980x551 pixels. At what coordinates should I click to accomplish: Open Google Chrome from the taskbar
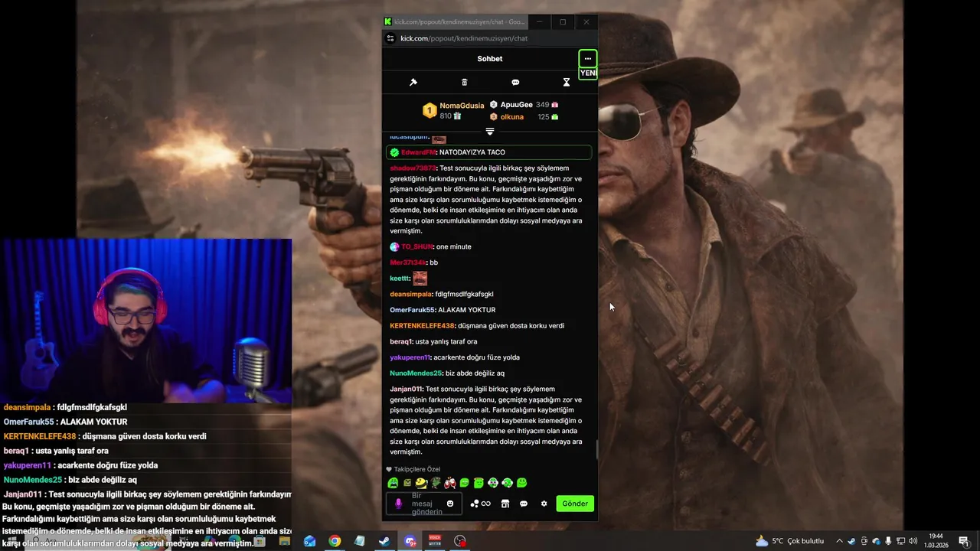[x=335, y=541]
